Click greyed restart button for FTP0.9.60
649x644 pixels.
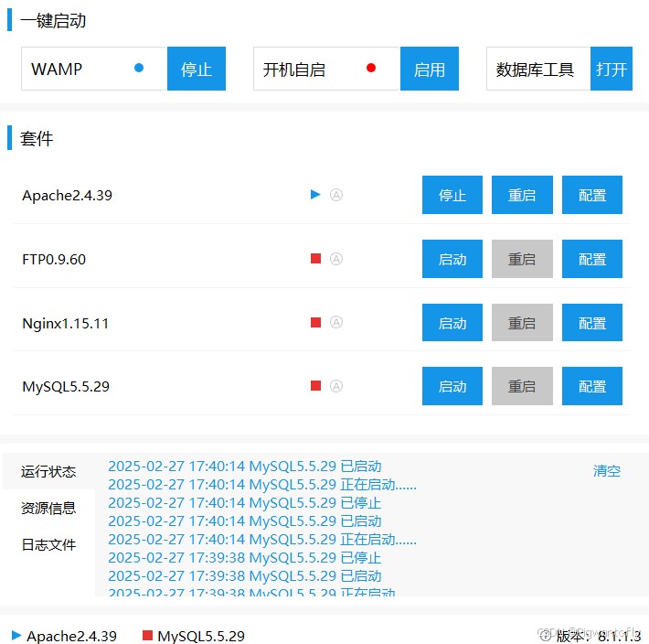[522, 259]
